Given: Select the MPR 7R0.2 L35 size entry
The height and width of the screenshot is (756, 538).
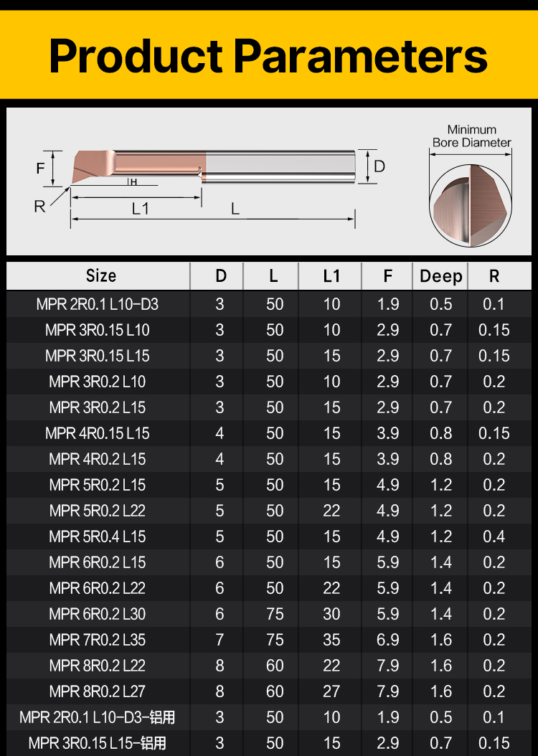Looking at the screenshot, I should click(98, 640).
